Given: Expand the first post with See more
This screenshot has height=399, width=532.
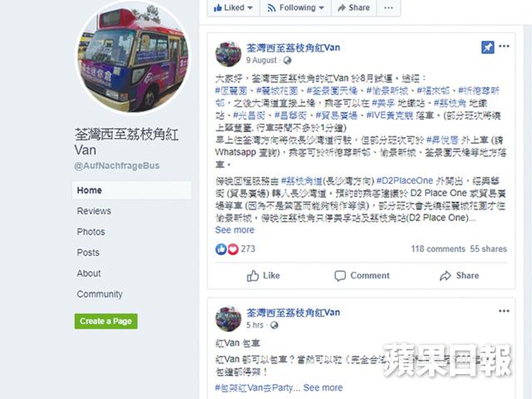Looking at the screenshot, I should pyautogui.click(x=234, y=230).
